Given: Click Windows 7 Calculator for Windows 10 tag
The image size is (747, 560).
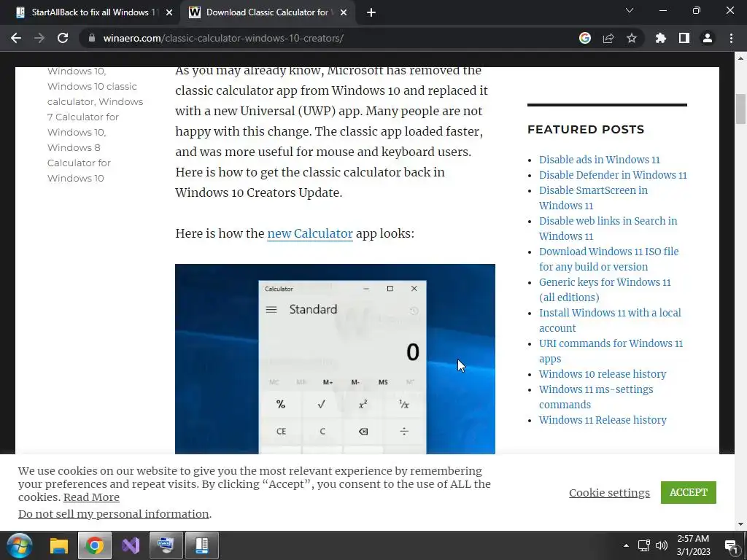Looking at the screenshot, I should (95, 117).
